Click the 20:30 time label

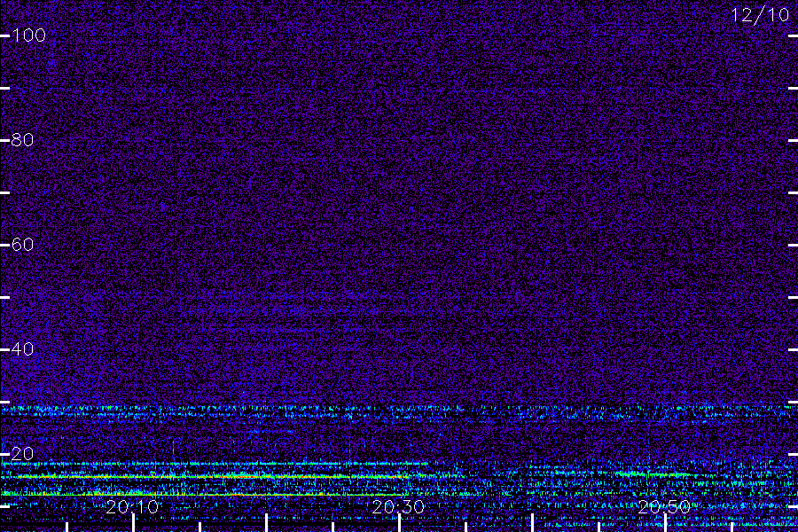(x=398, y=506)
